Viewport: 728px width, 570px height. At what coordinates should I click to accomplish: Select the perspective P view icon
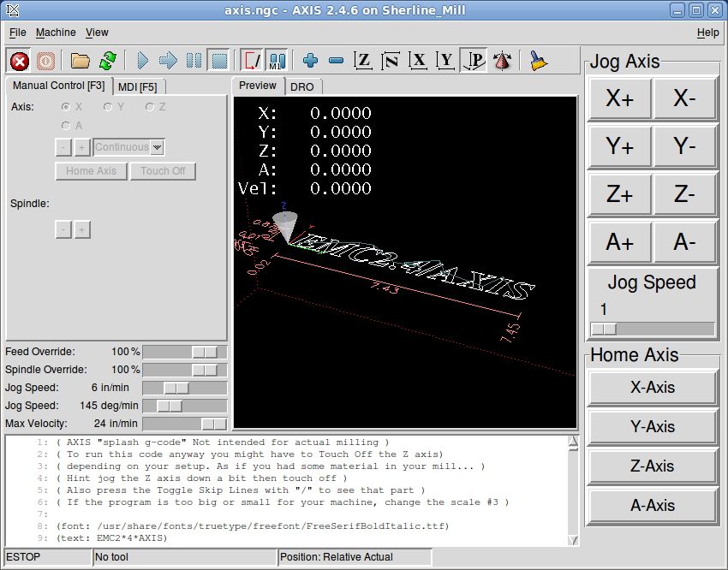(474, 61)
